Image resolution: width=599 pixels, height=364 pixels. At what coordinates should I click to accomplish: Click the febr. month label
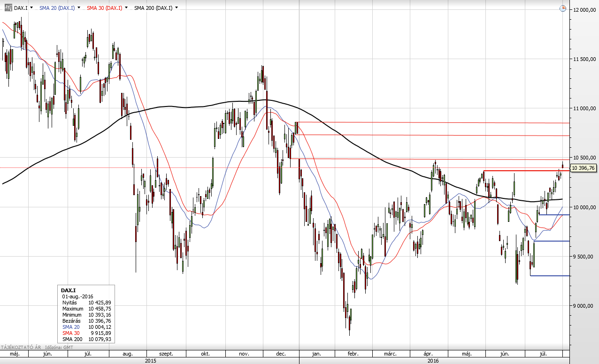353,354
